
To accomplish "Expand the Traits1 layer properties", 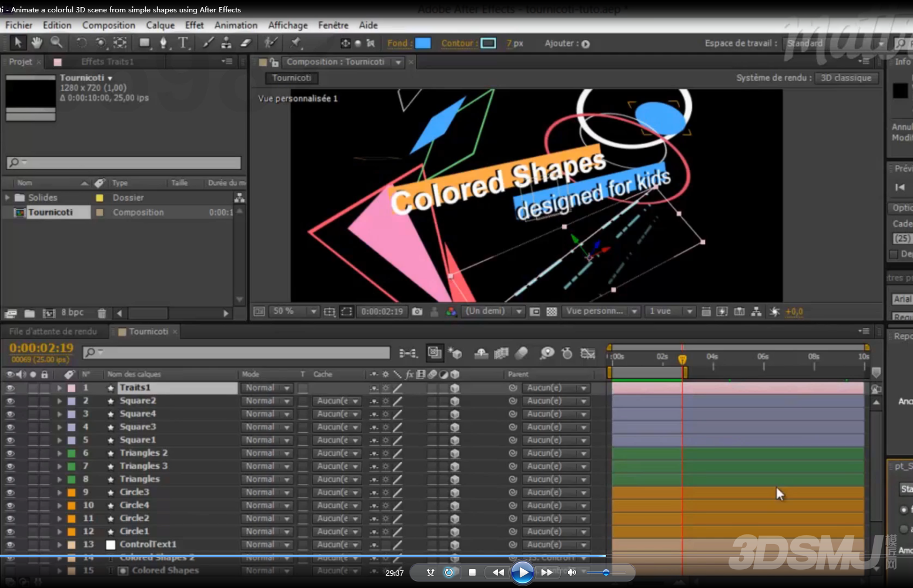I will [59, 388].
